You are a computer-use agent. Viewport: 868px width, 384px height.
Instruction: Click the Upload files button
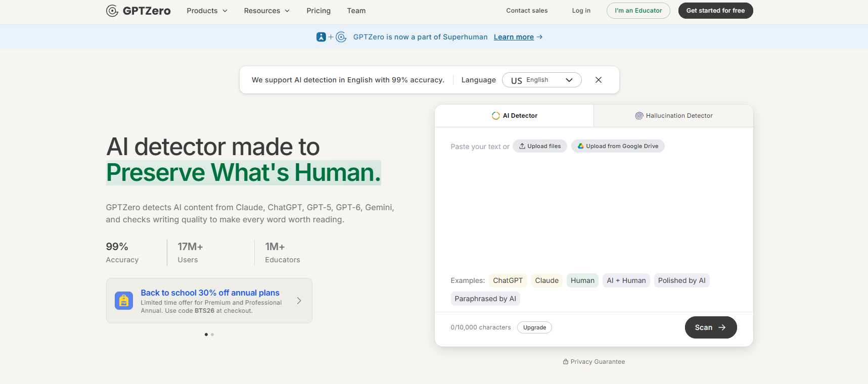(540, 146)
